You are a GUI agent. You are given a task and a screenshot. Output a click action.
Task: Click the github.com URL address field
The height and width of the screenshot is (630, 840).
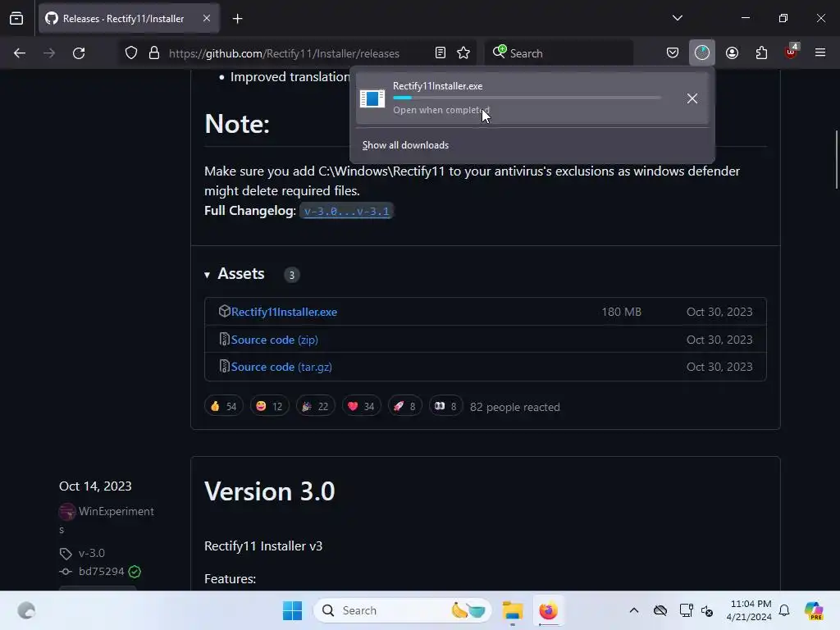point(285,53)
